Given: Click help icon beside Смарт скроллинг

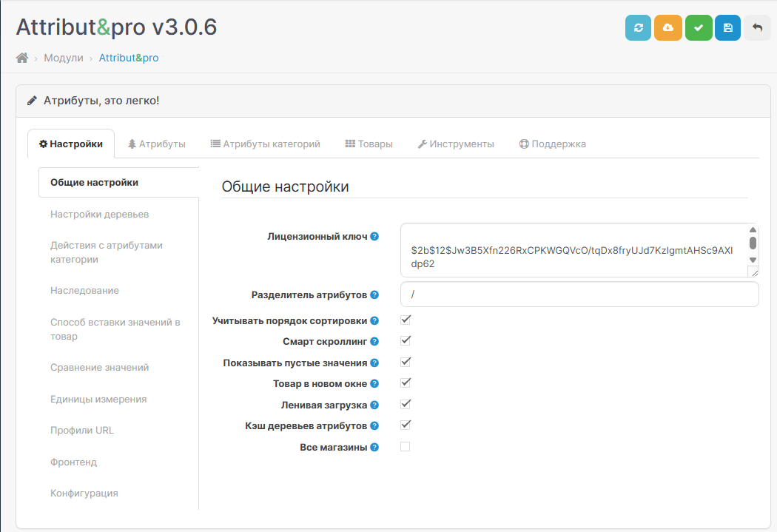Looking at the screenshot, I should pyautogui.click(x=374, y=342).
